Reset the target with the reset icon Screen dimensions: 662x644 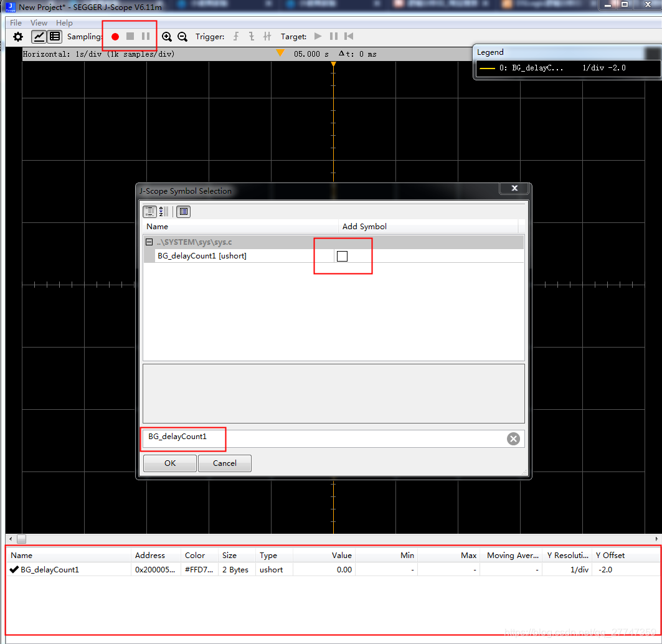[x=349, y=36]
